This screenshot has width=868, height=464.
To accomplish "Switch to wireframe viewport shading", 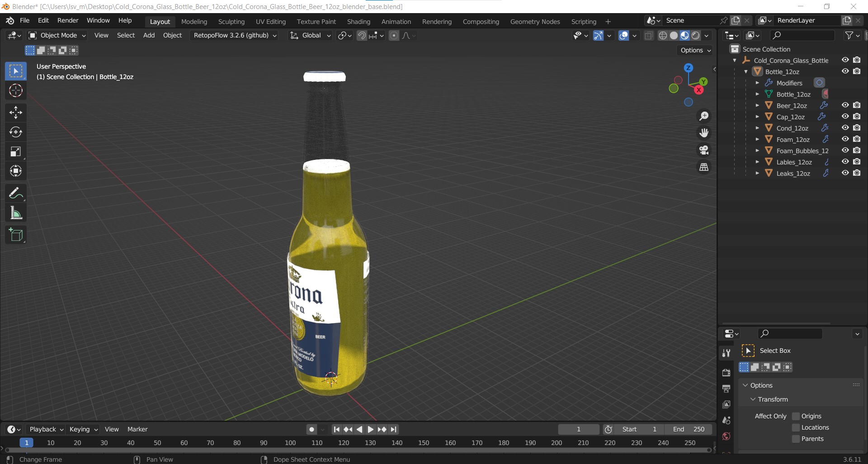I will point(663,36).
